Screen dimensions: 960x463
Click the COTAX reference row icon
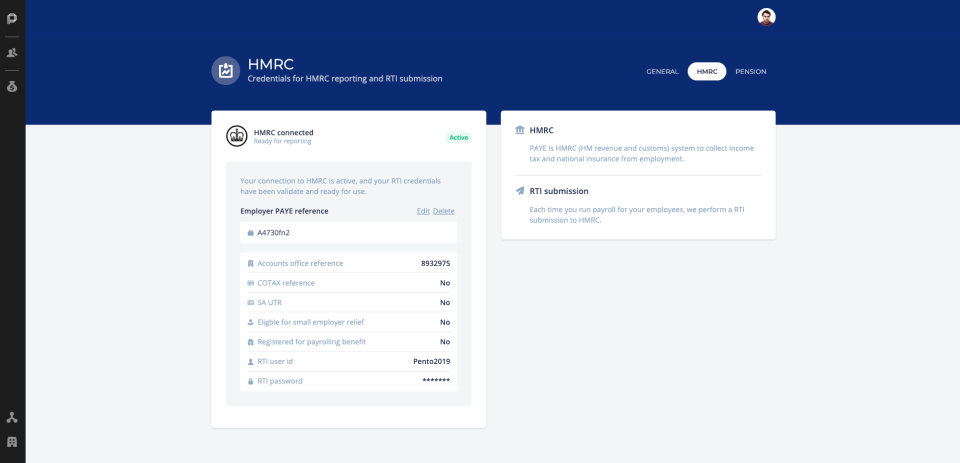[x=250, y=283]
